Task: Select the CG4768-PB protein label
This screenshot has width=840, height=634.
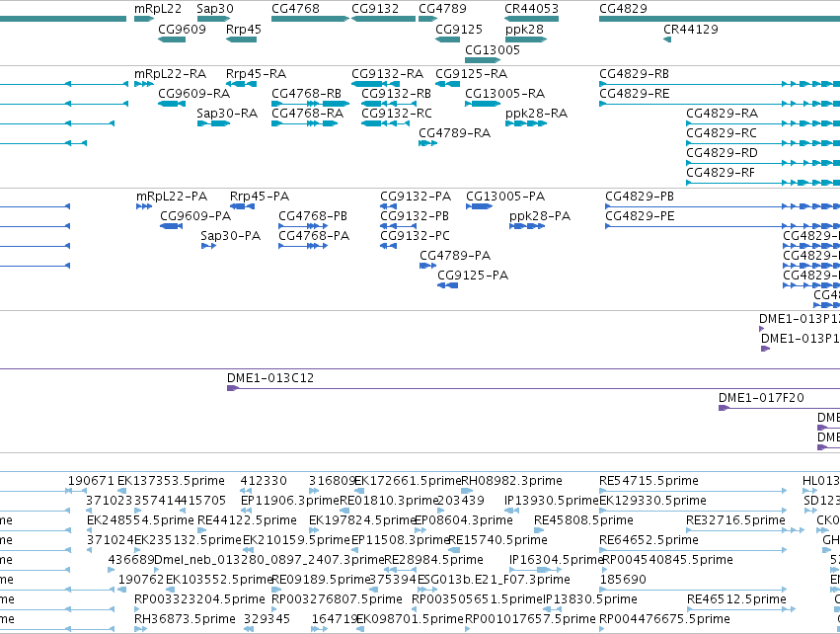Action: pos(313,216)
